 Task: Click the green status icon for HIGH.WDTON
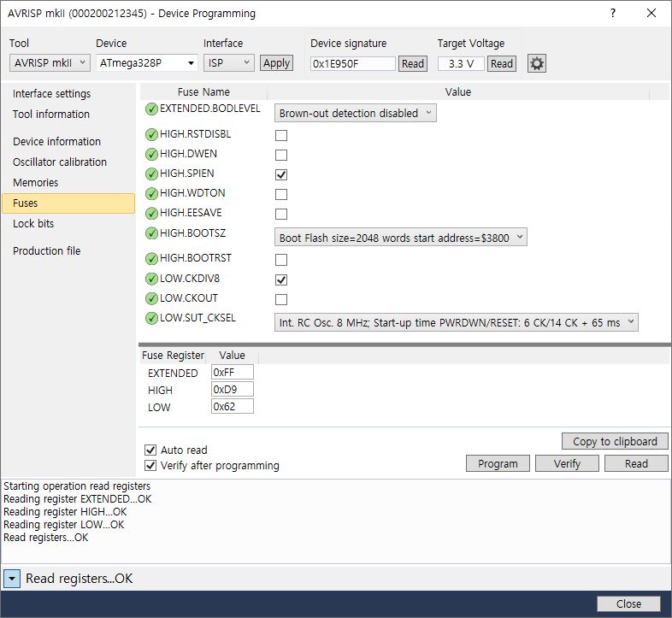pos(151,194)
